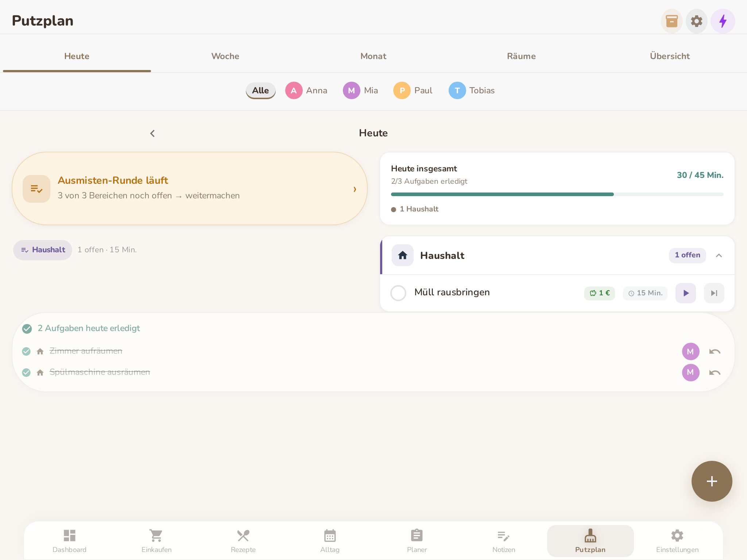Viewport: 747px width, 560px height.
Task: Click the 15 Min. duration badge
Action: tap(645, 293)
